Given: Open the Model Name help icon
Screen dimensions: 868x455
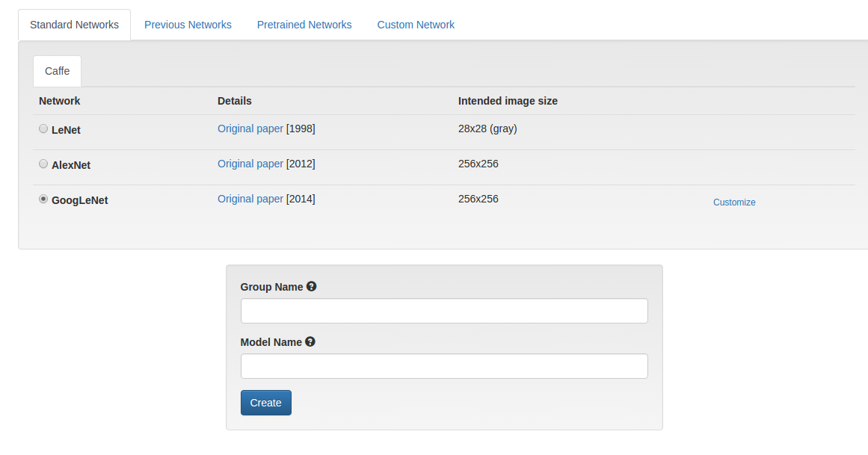Looking at the screenshot, I should [310, 341].
